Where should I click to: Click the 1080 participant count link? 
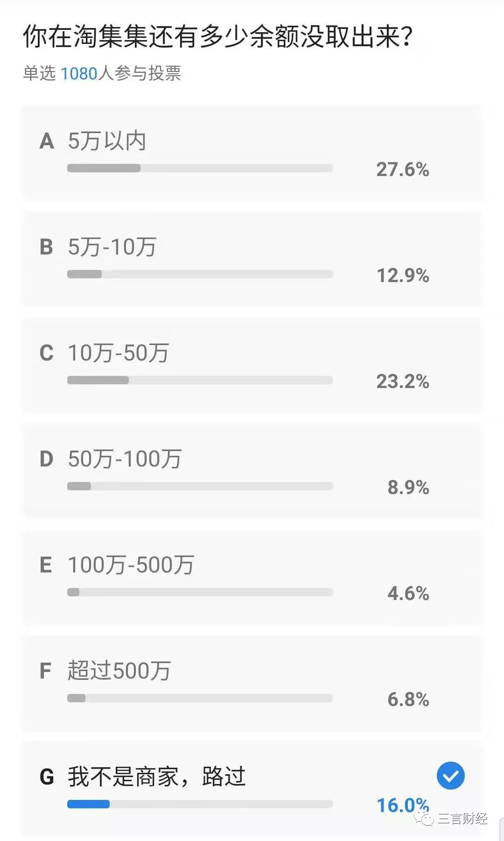79,73
